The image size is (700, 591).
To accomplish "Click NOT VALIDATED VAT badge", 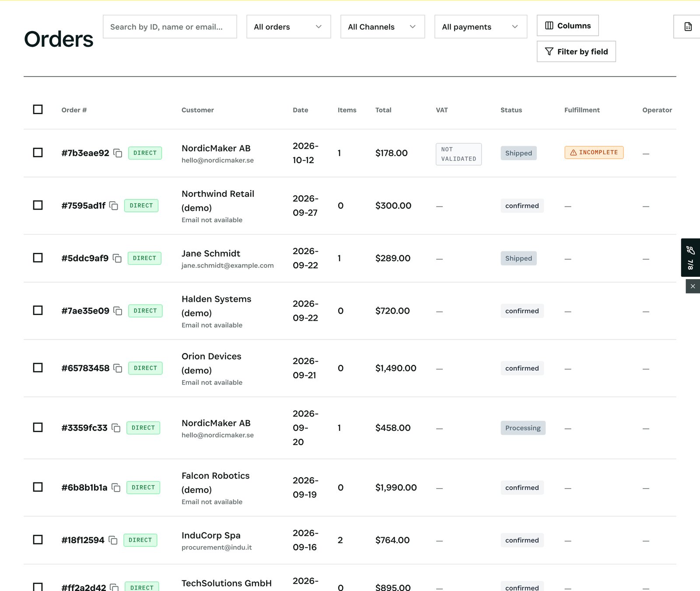I will click(458, 154).
